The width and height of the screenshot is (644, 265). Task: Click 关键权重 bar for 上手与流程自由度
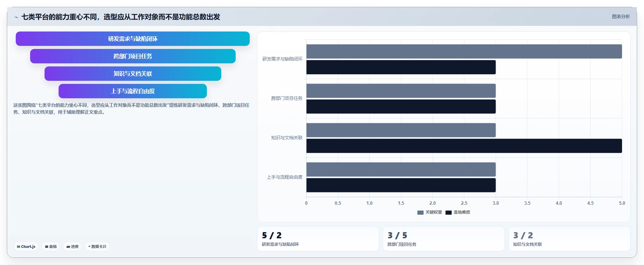click(x=401, y=169)
